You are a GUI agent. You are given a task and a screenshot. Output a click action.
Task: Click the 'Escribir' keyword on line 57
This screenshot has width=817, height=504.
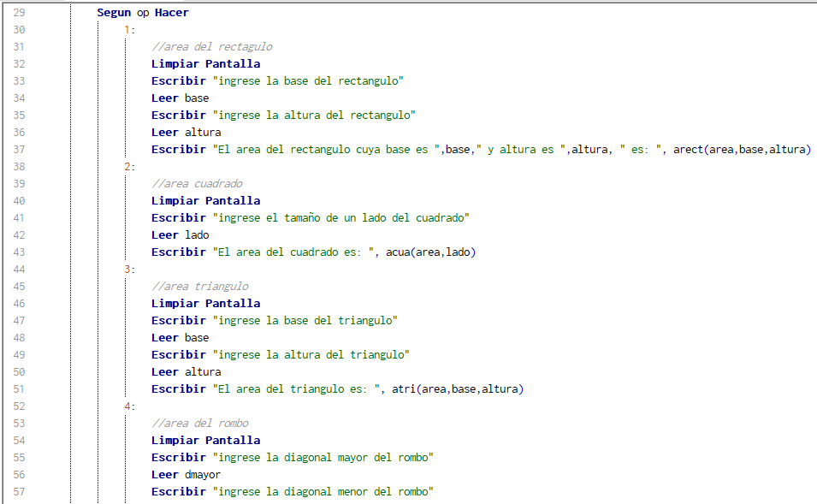(179, 492)
